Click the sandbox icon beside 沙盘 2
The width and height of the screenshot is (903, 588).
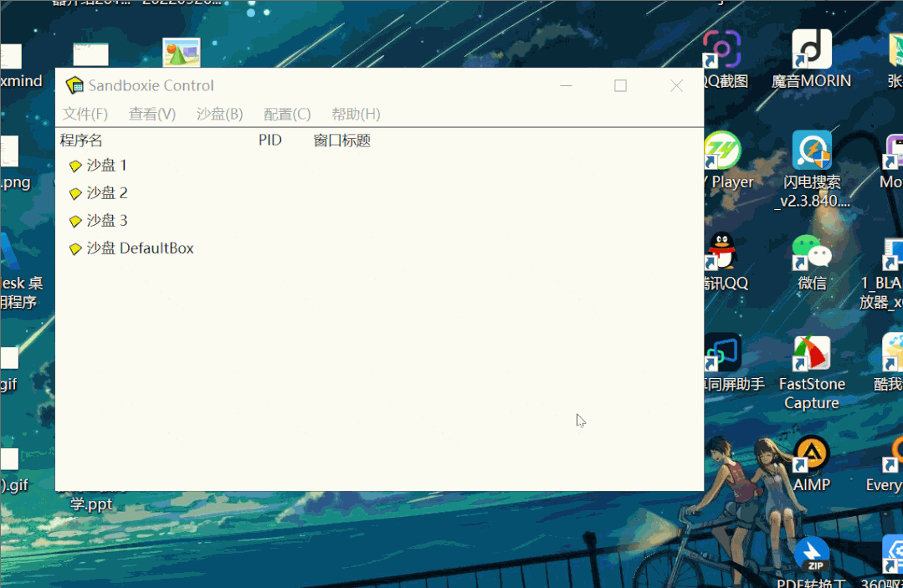(74, 194)
